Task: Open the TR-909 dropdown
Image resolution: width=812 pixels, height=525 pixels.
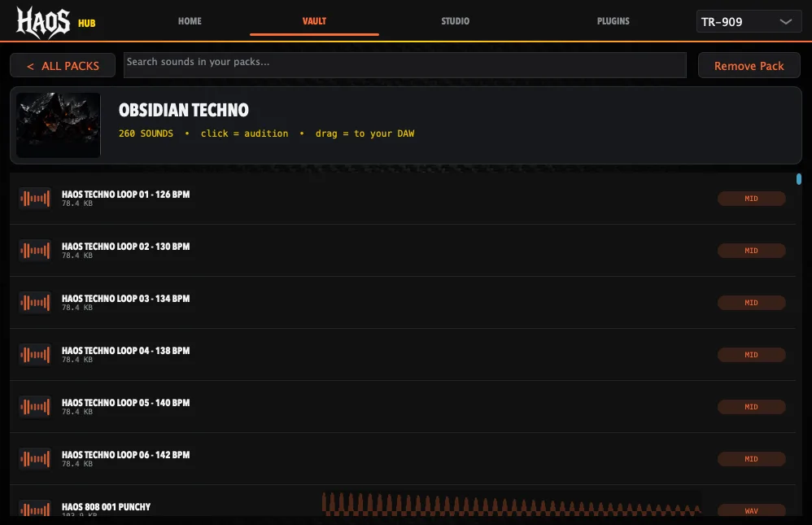Action: click(x=749, y=22)
